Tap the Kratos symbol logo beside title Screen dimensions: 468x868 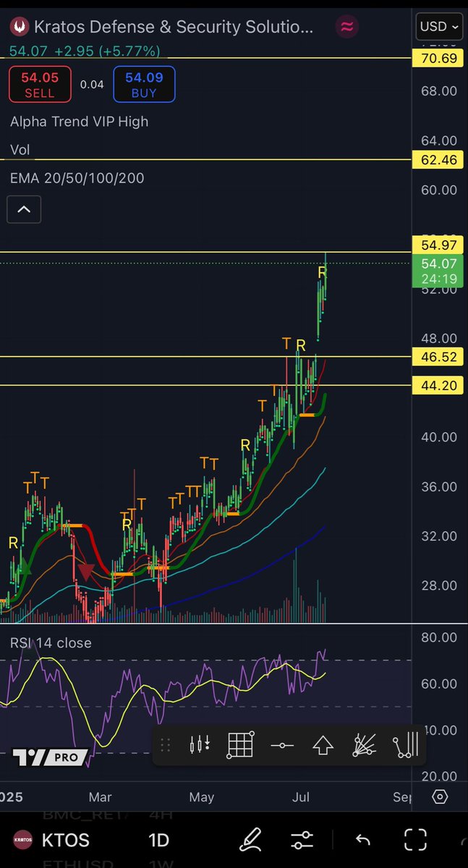(20, 27)
